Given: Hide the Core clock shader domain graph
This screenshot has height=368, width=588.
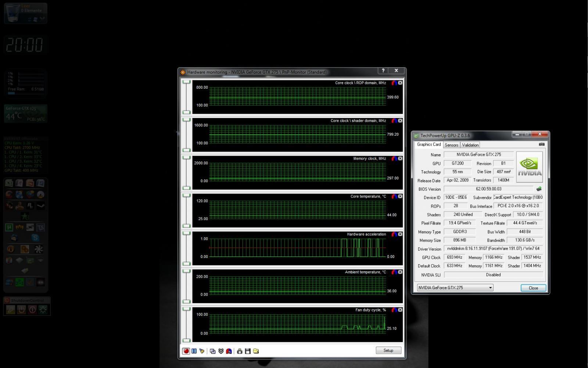Looking at the screenshot, I should (400, 121).
